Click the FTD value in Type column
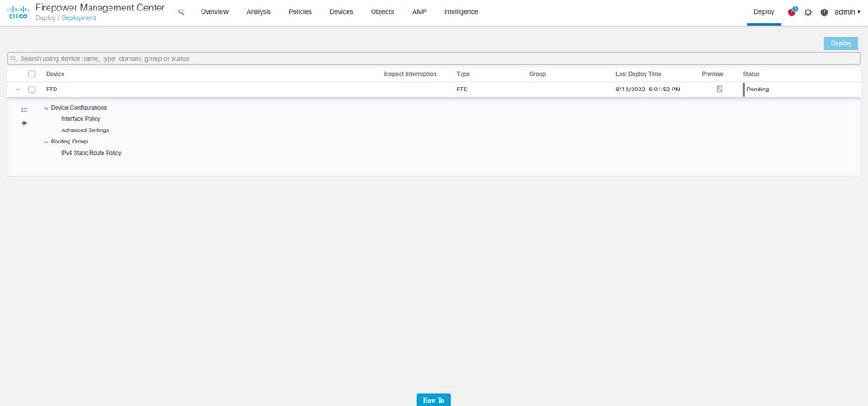The height and width of the screenshot is (406, 868). [462, 90]
